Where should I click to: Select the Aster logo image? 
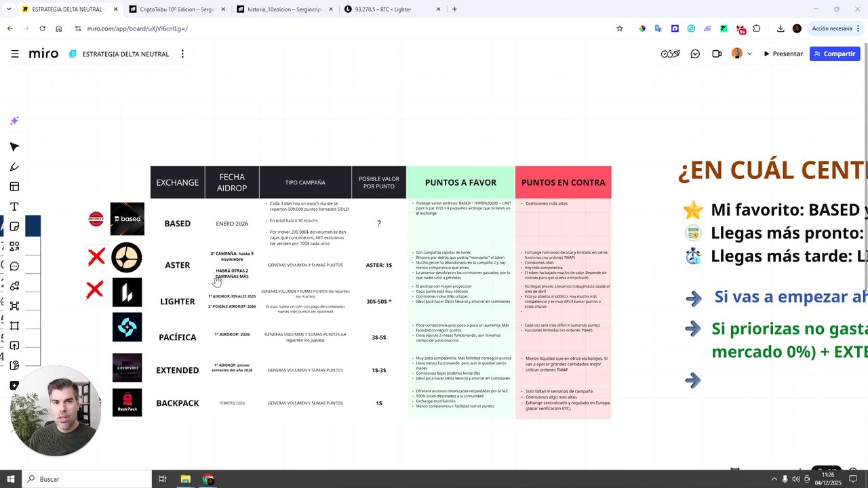(x=127, y=258)
